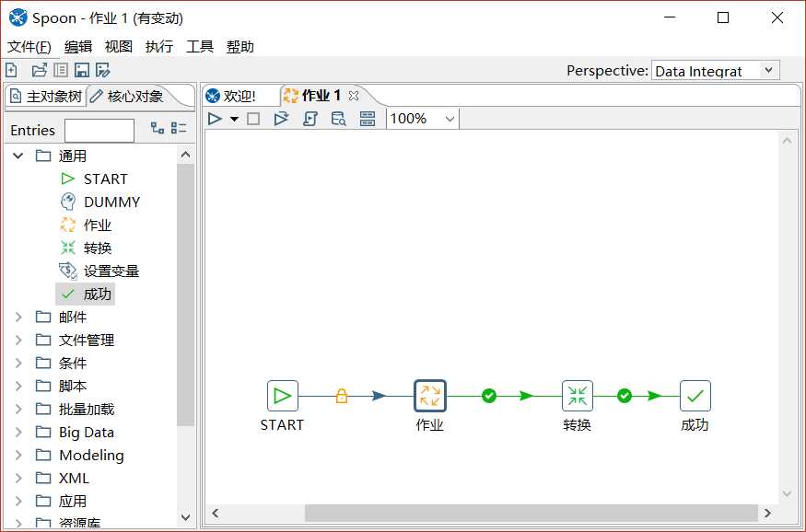Close the 作业 1 tab
Viewport: 806px width, 532px height.
point(354,96)
